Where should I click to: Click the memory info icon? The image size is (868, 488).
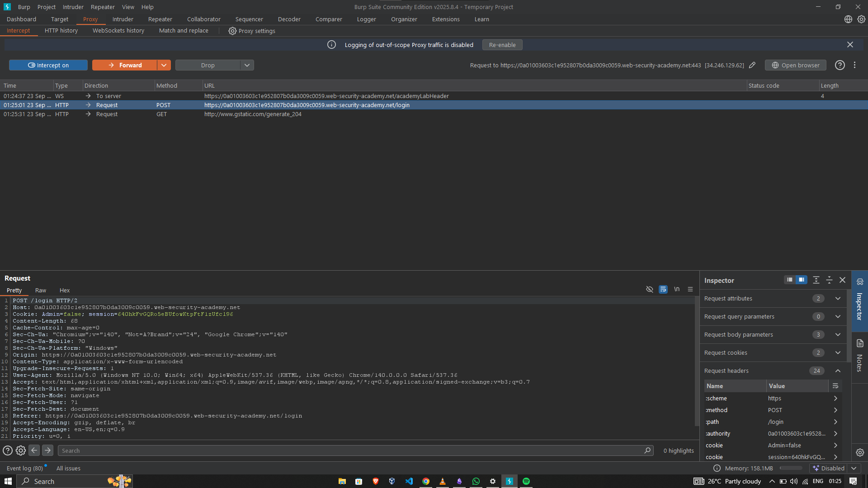(717, 468)
